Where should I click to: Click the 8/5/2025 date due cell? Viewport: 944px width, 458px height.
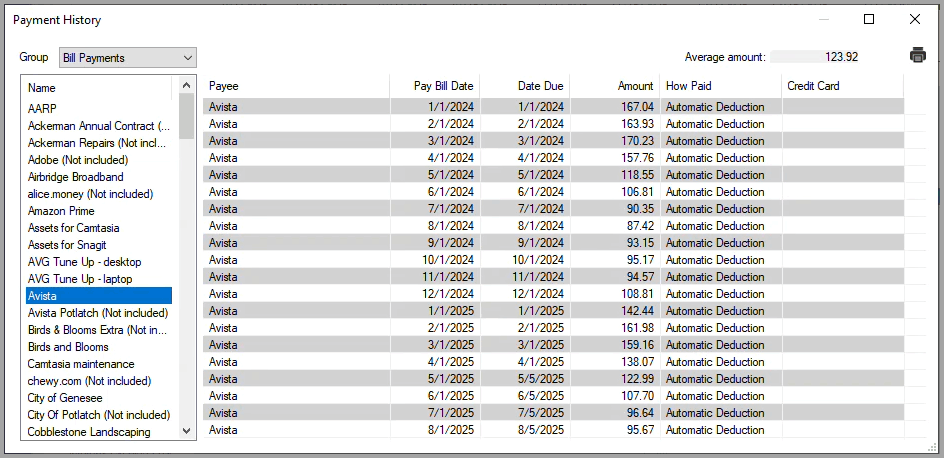[x=525, y=430]
